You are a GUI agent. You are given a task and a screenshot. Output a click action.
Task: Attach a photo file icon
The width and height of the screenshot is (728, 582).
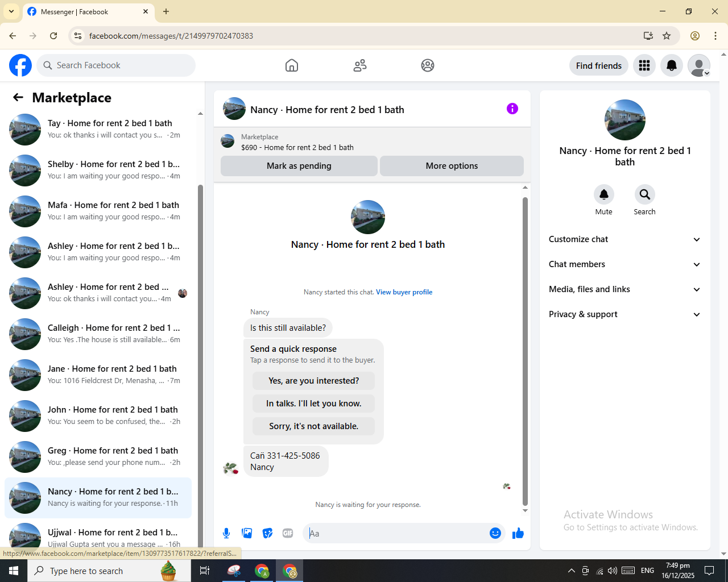pyautogui.click(x=247, y=533)
